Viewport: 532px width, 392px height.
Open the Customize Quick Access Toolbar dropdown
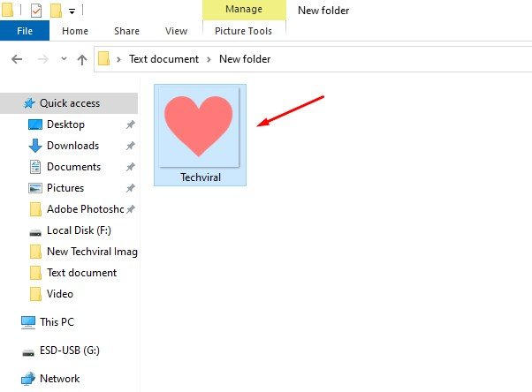(x=72, y=11)
